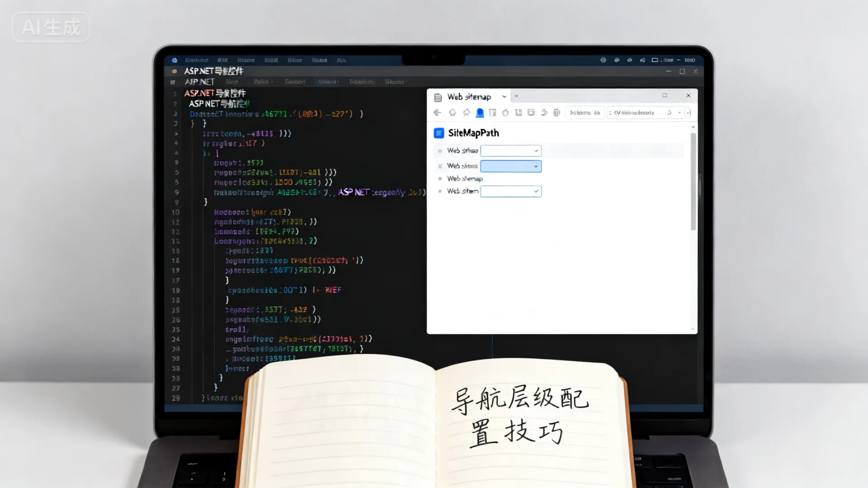The height and width of the screenshot is (488, 868).
Task: Click the SiteMapPath heading
Action: coord(473,133)
